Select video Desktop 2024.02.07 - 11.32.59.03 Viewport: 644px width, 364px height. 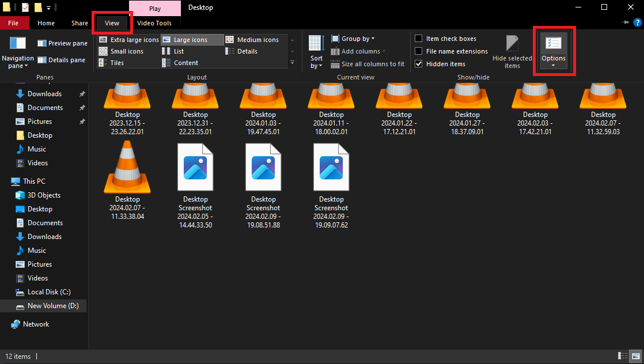[x=603, y=109]
